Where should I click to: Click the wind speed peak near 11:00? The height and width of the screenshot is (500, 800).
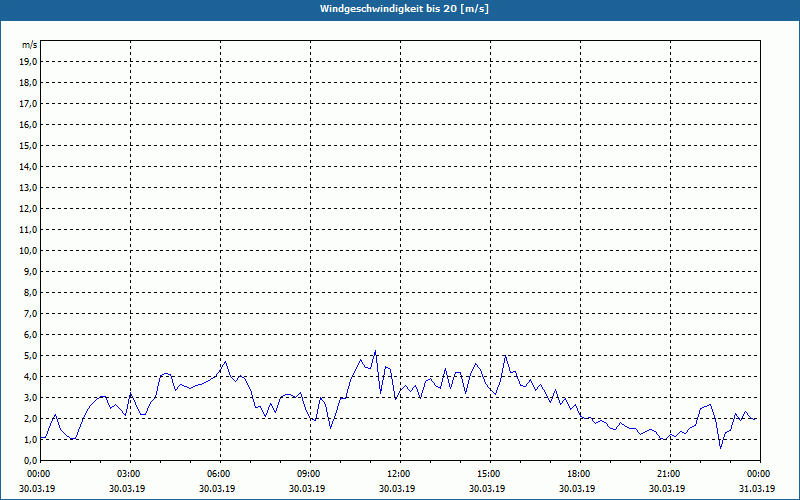tap(375, 351)
